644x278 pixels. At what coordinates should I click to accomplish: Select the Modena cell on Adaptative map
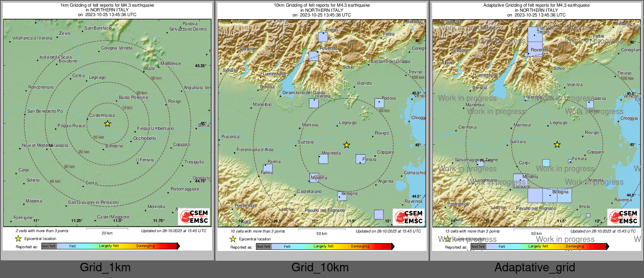pyautogui.click(x=520, y=181)
